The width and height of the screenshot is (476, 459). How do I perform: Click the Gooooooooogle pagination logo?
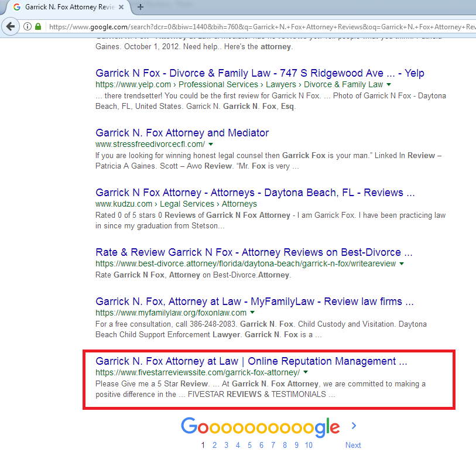point(260,427)
